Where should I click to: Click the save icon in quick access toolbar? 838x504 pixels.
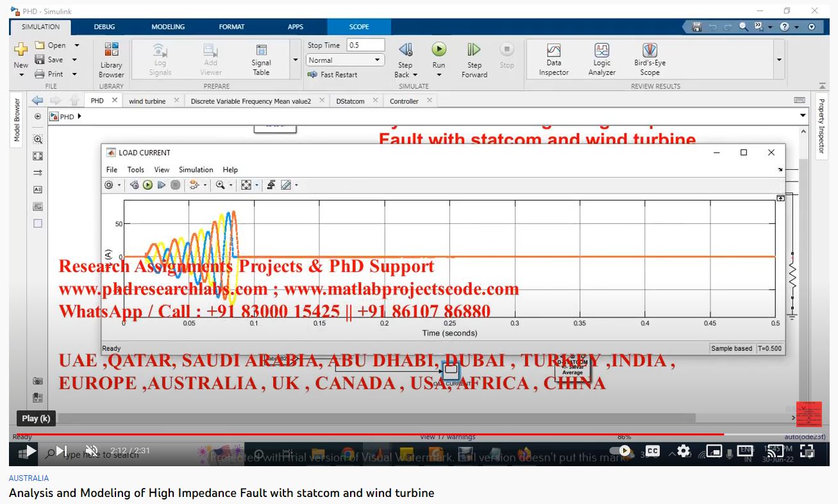(697, 27)
